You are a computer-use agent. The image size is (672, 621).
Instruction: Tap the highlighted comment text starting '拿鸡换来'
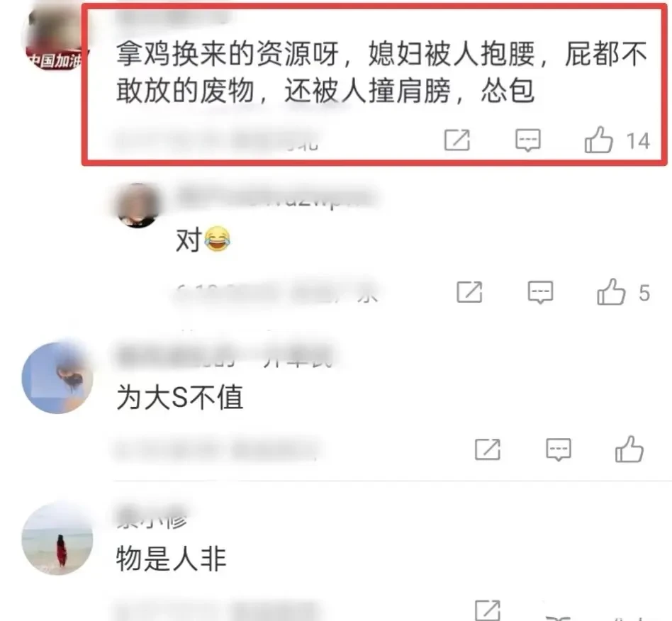click(x=381, y=72)
